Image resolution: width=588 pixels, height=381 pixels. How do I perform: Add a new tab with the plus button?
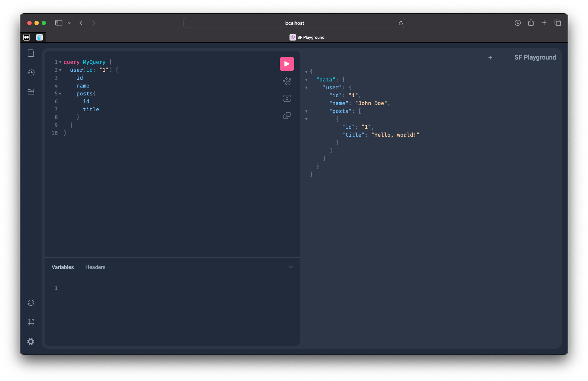490,58
